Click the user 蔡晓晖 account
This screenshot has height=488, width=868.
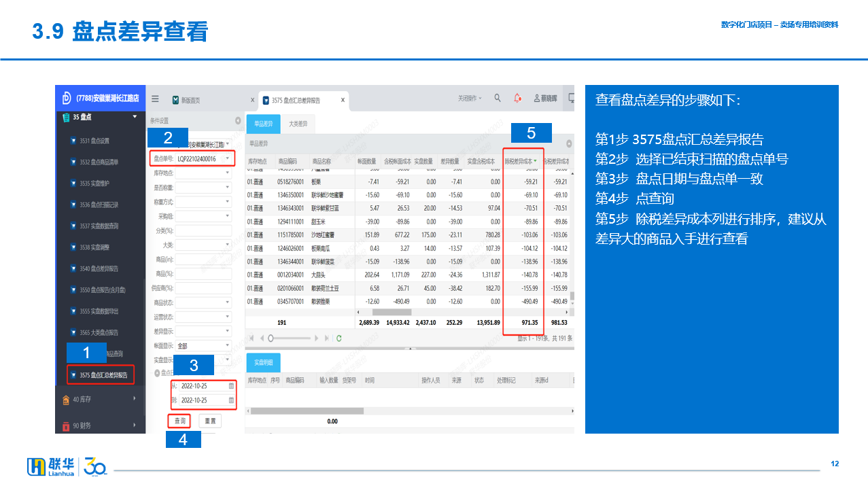(x=544, y=99)
